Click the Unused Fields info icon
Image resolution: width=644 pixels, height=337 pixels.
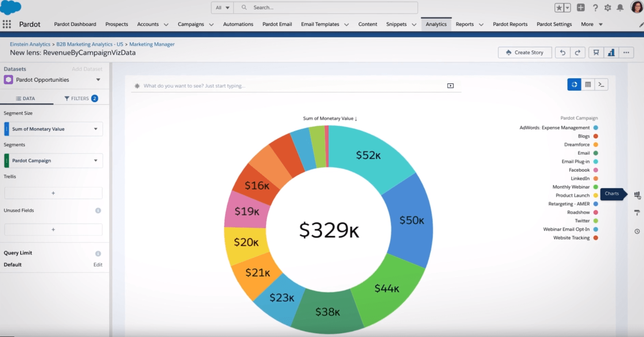tap(98, 211)
